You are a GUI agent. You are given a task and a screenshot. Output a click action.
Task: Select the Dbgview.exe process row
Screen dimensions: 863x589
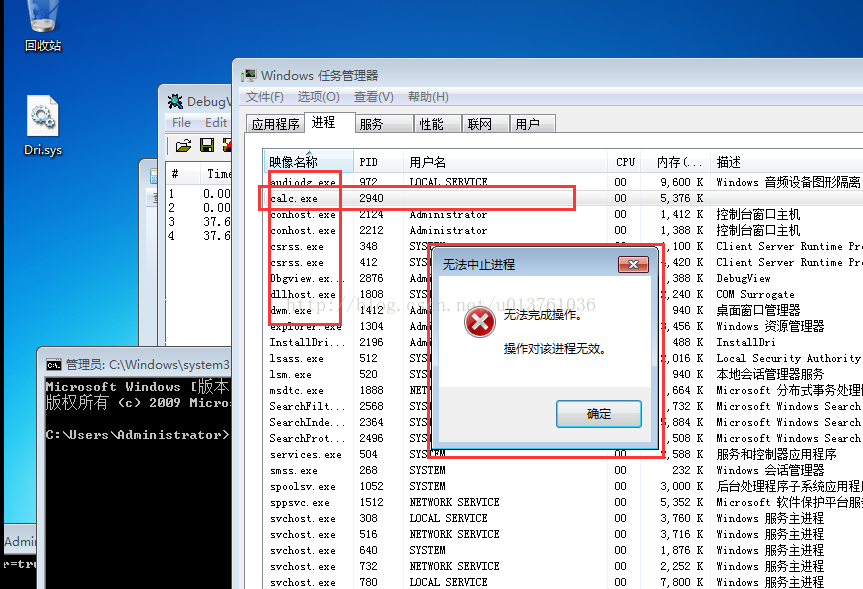(x=562, y=278)
